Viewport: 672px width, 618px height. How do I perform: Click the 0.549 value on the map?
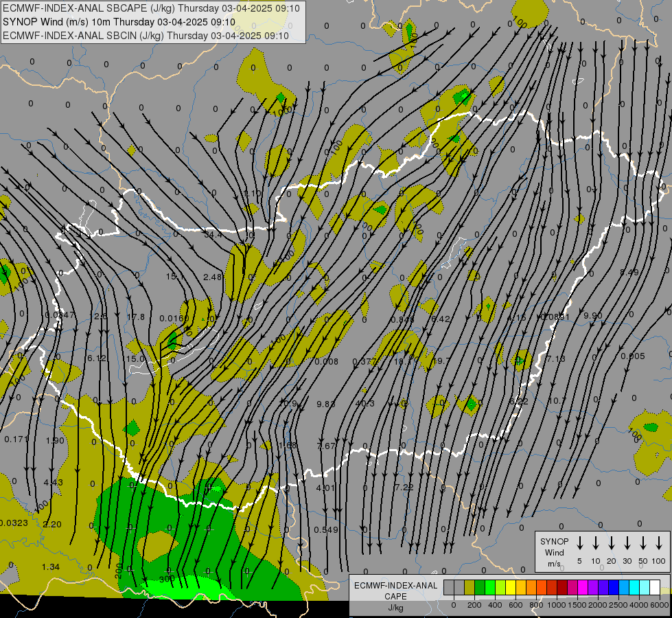coord(326,530)
